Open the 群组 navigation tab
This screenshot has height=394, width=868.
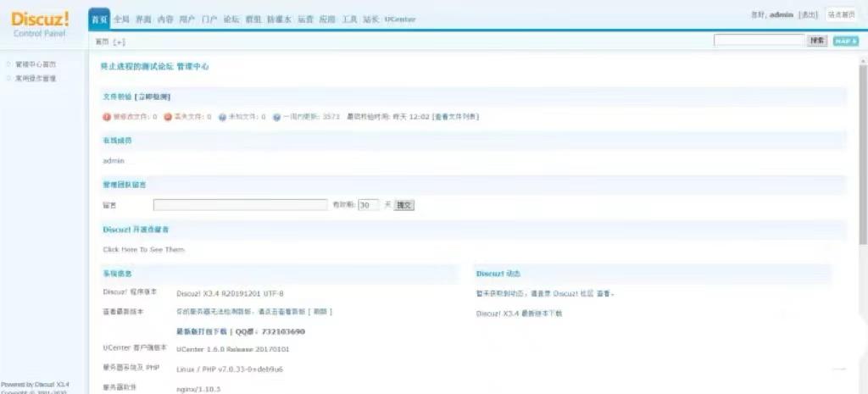pos(253,19)
